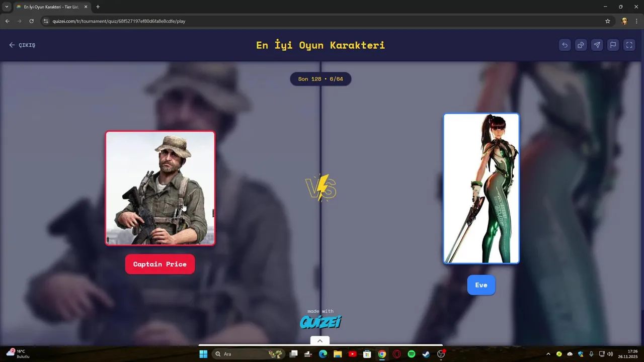Expand the bottom panel chevron
Viewport: 644px width, 362px height.
pos(319,340)
